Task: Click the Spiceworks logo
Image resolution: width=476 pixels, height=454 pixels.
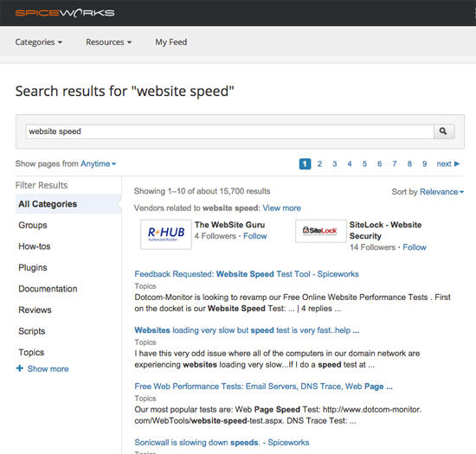Action: (65, 13)
